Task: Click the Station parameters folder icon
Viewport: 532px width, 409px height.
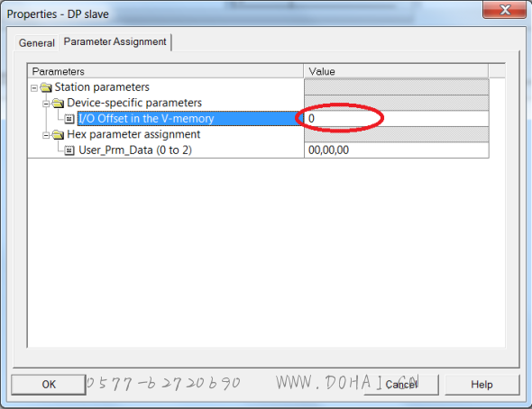Action: point(46,87)
